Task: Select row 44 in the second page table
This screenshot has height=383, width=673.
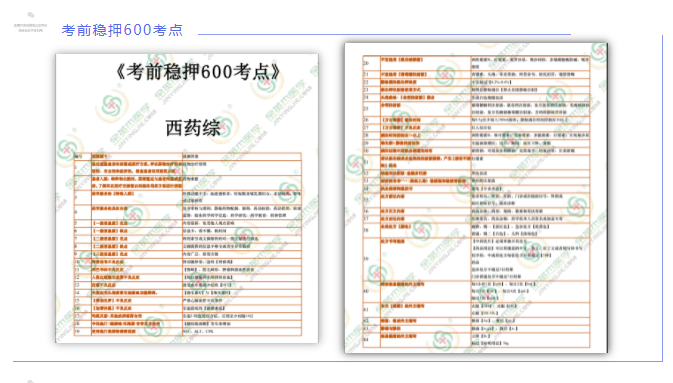Action: 476,340
